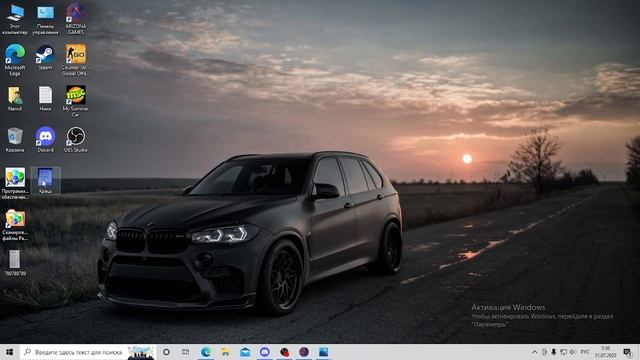Select the highlighted 'Краш' desktop file
The height and width of the screenshot is (360, 640).
tap(45, 180)
